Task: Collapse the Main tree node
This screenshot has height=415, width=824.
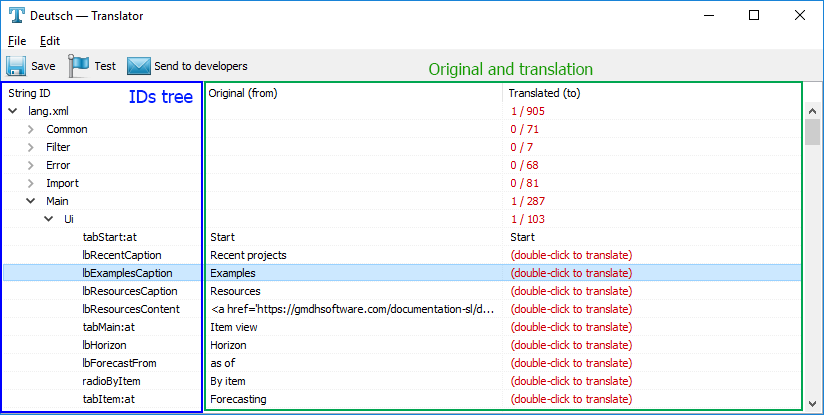Action: tap(31, 201)
